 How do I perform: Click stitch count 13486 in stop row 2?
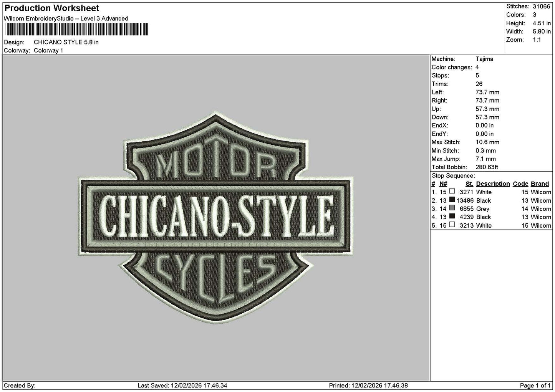point(465,200)
